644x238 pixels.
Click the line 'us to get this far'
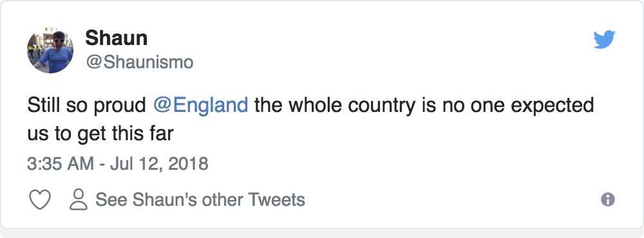[x=100, y=133]
